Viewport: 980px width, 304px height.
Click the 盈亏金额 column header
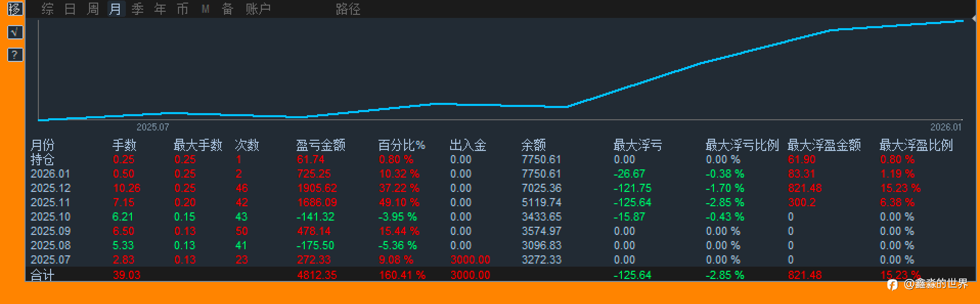click(x=321, y=145)
